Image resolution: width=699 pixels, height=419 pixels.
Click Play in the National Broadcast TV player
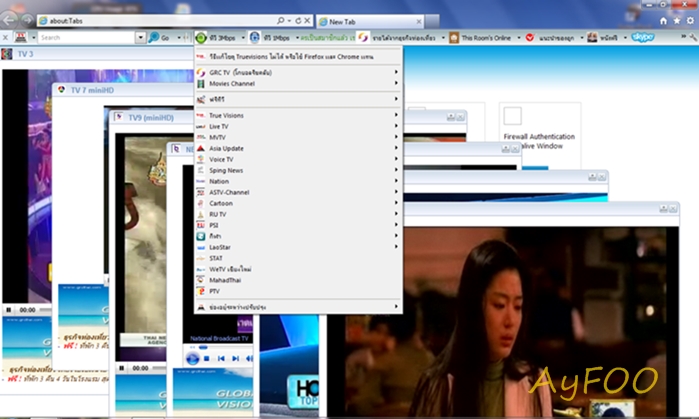coord(193,358)
